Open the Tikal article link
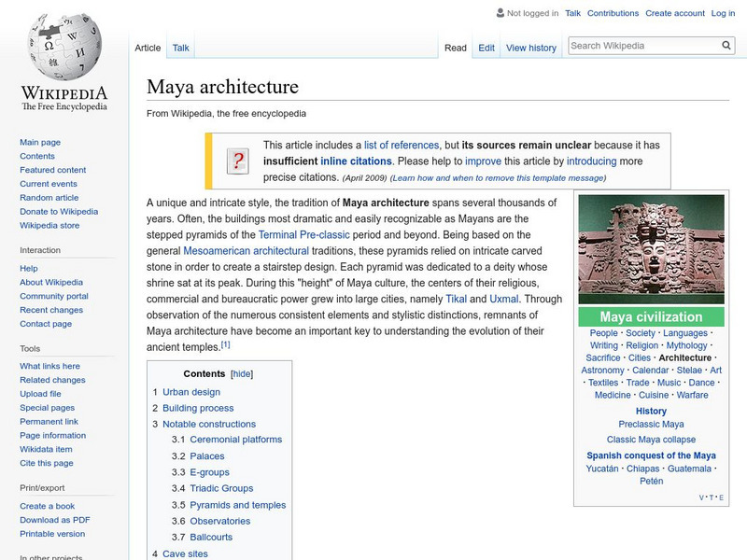 456,299
